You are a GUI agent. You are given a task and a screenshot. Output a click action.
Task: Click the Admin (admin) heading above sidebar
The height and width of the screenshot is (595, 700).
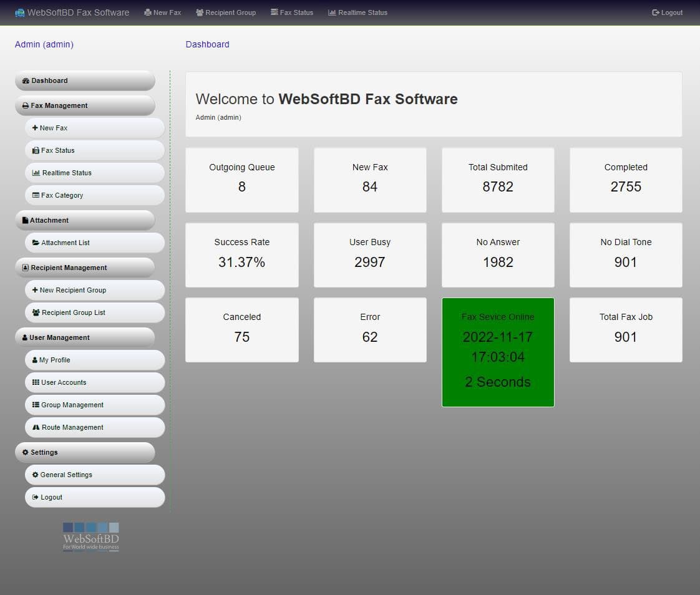44,44
